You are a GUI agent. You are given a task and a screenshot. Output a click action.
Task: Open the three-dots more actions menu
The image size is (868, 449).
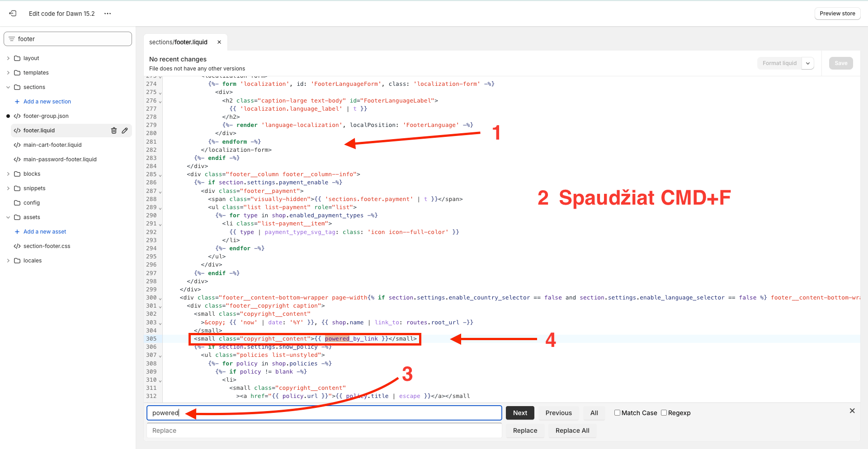point(108,14)
